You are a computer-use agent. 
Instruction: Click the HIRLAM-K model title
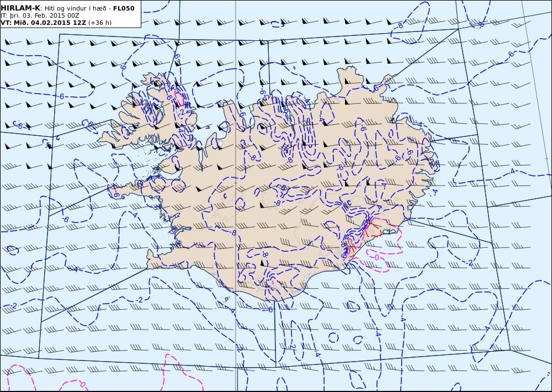coord(20,8)
